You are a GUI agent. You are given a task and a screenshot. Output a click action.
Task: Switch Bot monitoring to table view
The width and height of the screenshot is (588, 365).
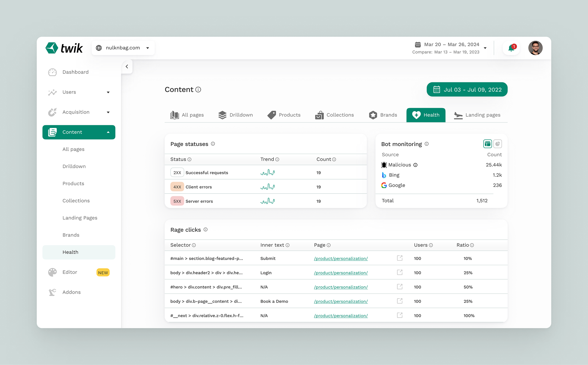(x=488, y=144)
